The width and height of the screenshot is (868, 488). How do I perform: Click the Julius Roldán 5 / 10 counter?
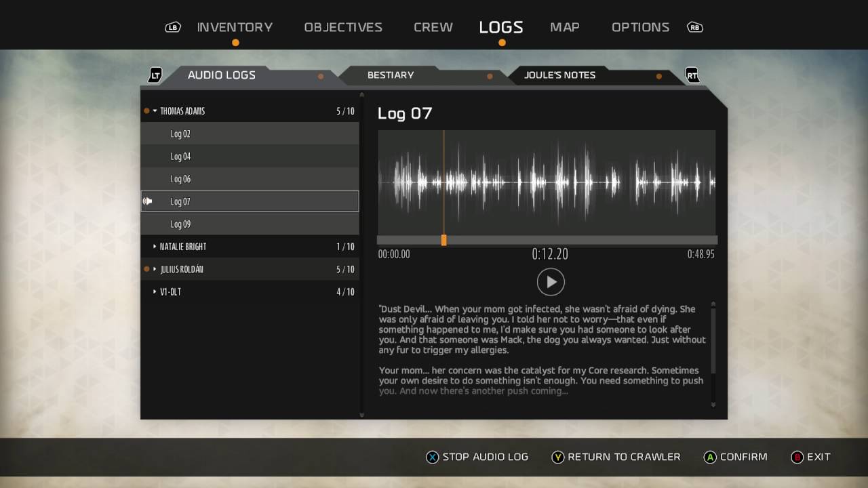coord(345,269)
